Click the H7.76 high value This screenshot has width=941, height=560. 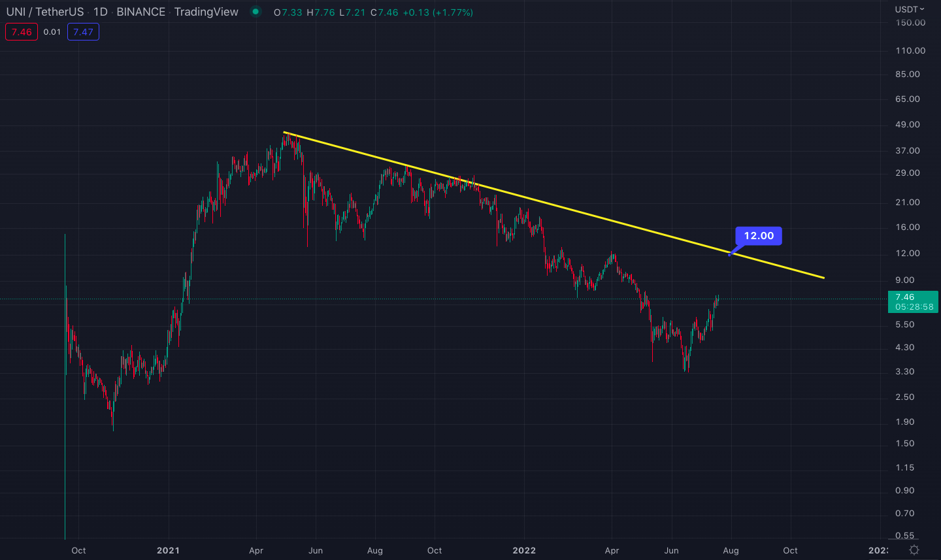[x=321, y=12]
